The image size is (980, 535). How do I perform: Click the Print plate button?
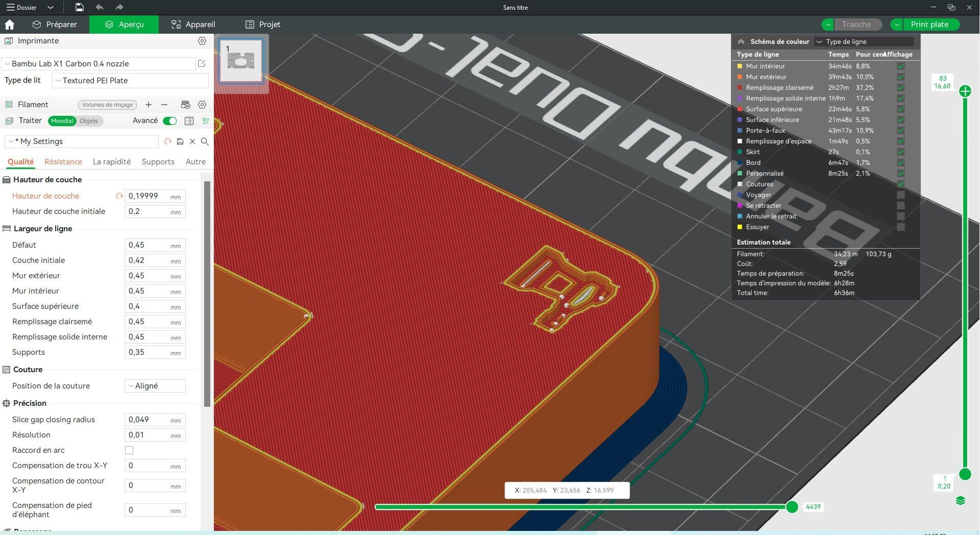click(931, 25)
